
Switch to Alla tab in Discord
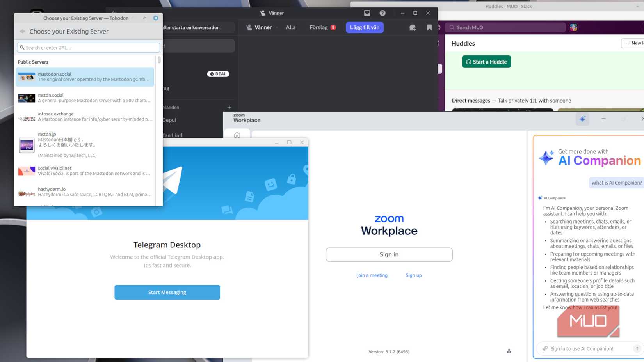pos(291,27)
